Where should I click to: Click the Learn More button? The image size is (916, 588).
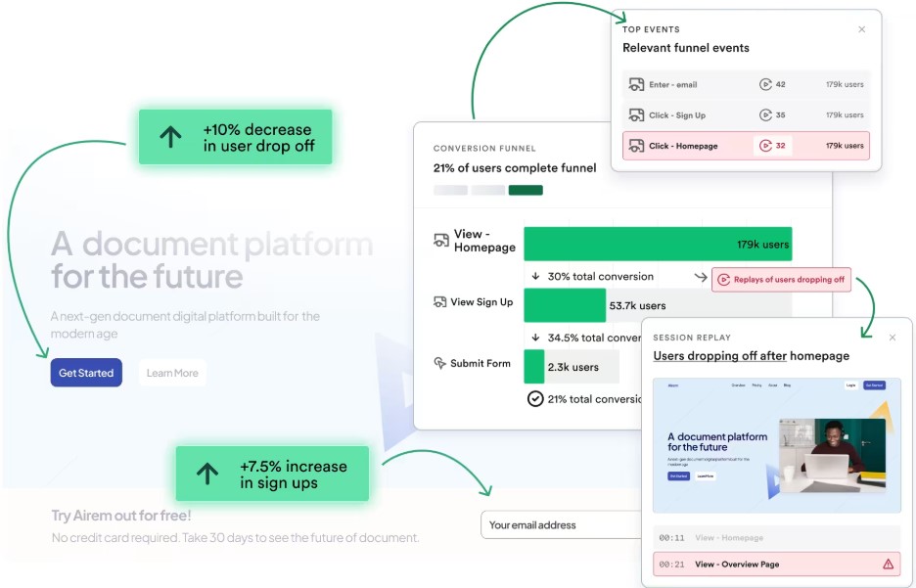[x=172, y=373]
